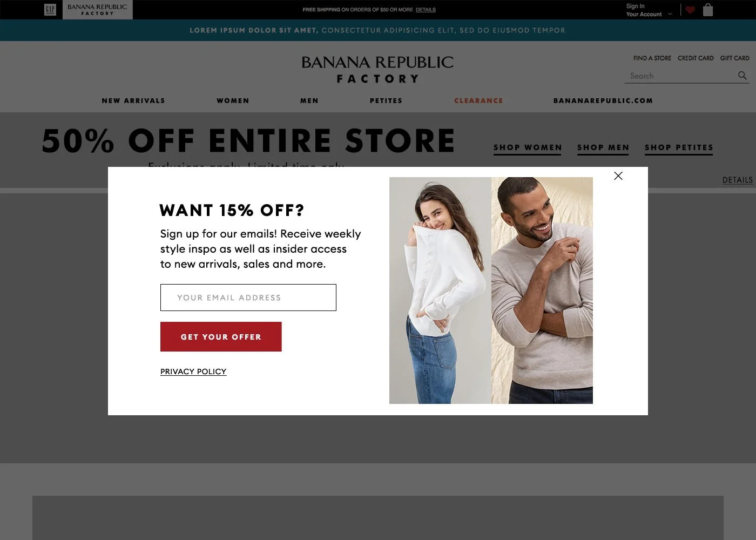
Task: Open the shopping bag icon
Action: (708, 10)
